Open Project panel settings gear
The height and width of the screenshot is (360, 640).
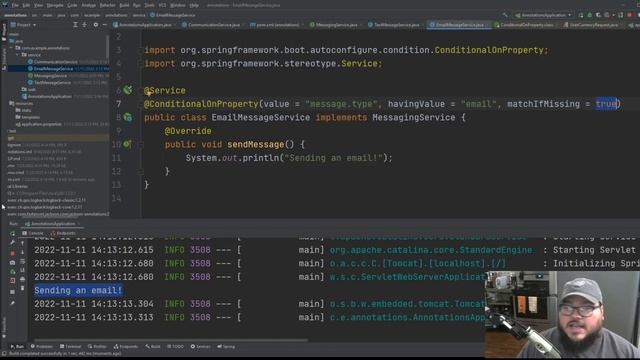(x=96, y=25)
